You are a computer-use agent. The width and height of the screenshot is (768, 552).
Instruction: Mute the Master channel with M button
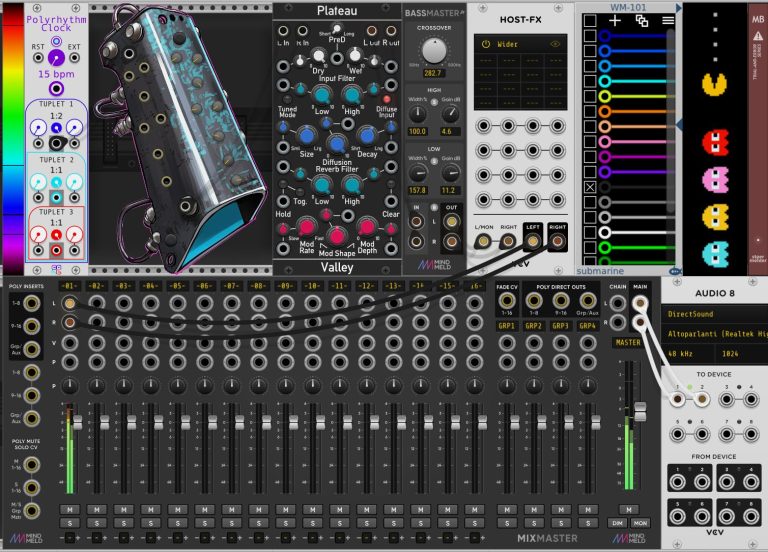tap(628, 510)
